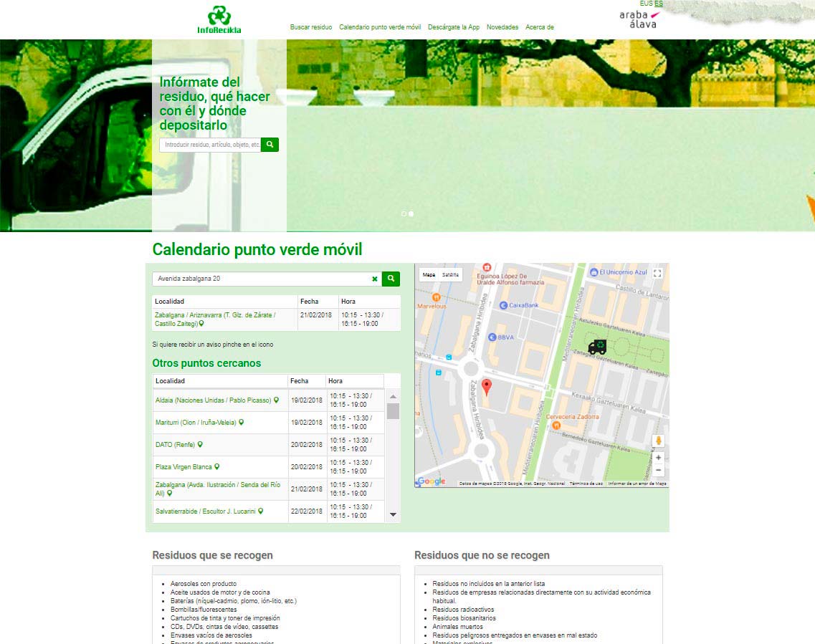This screenshot has width=815, height=644.
Task: Click the hero banner search magnifier button
Action: pos(270,145)
